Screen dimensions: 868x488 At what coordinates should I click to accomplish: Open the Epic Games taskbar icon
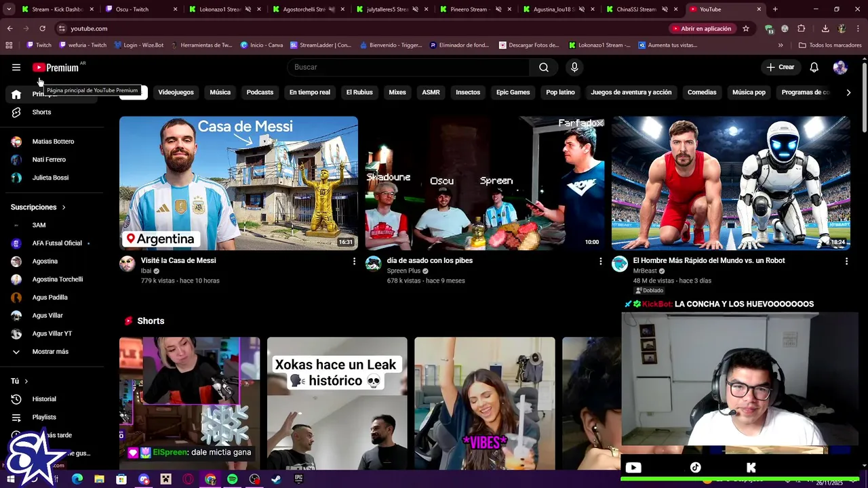298,479
